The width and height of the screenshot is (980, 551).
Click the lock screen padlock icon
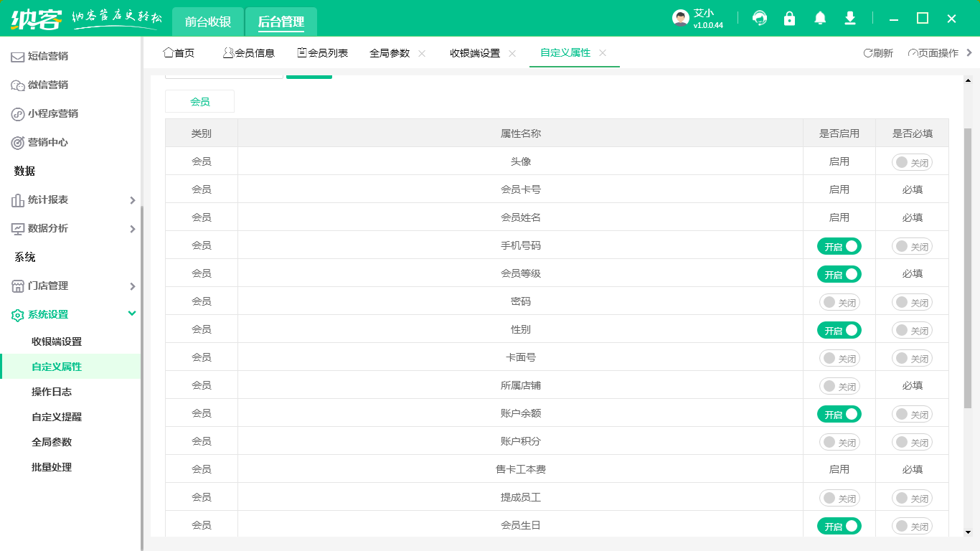790,19
